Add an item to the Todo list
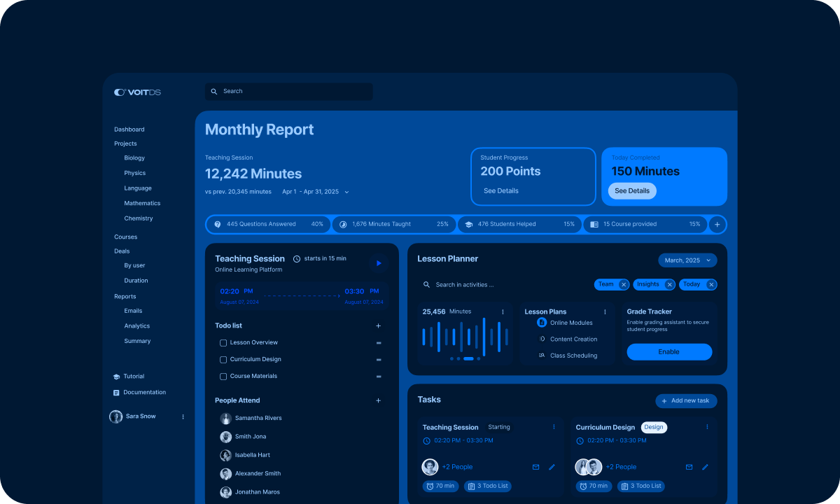840x504 pixels. point(379,326)
